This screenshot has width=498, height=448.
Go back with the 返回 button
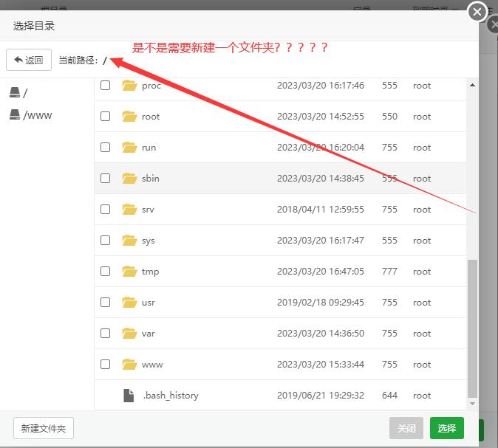point(29,60)
